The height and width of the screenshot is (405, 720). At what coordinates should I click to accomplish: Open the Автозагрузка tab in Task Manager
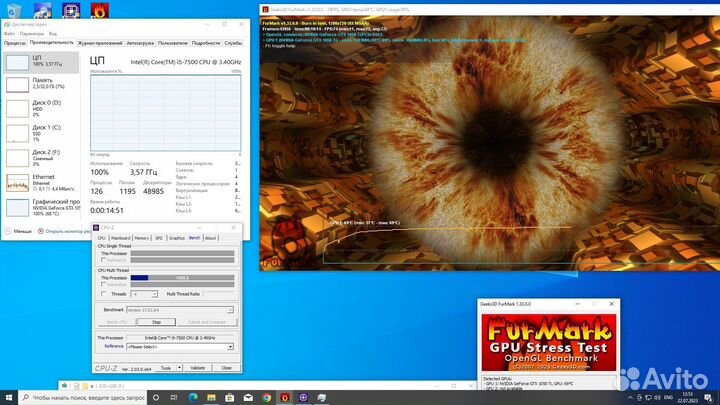140,43
